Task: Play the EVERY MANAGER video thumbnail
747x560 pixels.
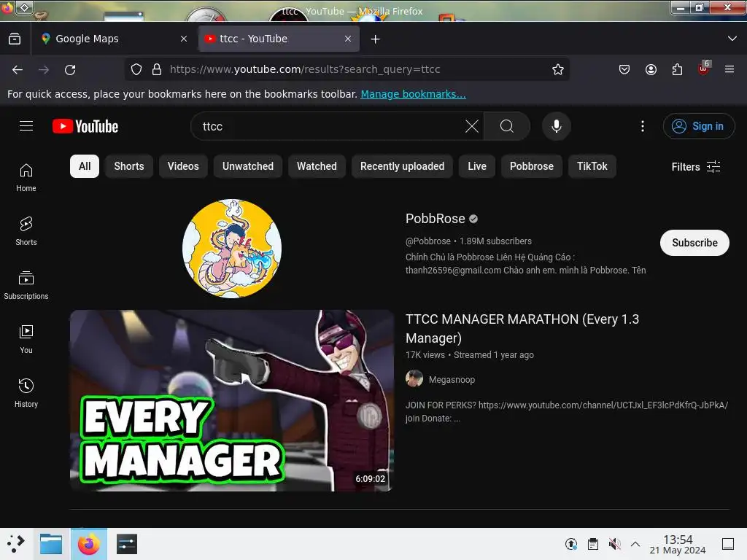Action: [x=232, y=400]
